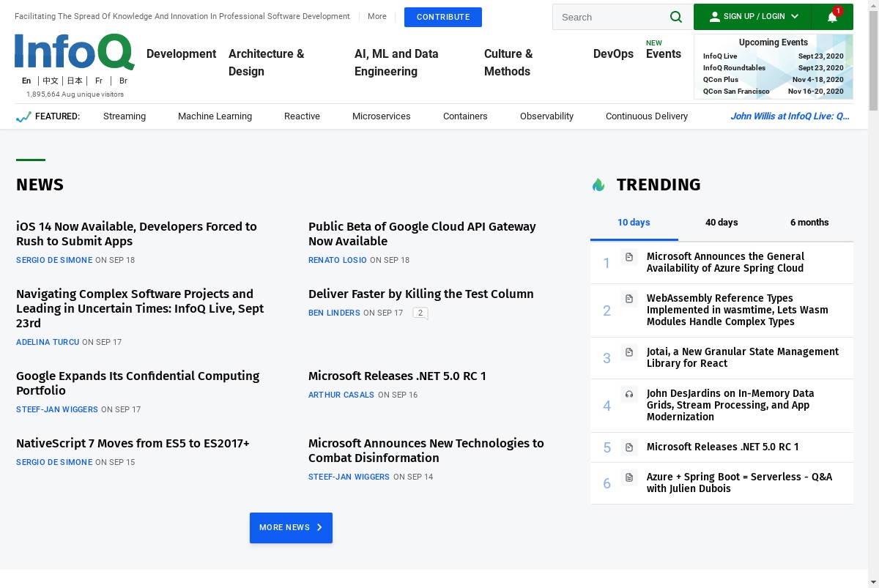This screenshot has height=588, width=879.
Task: Open Microsoft Combat Disinformation article
Action: tap(426, 450)
